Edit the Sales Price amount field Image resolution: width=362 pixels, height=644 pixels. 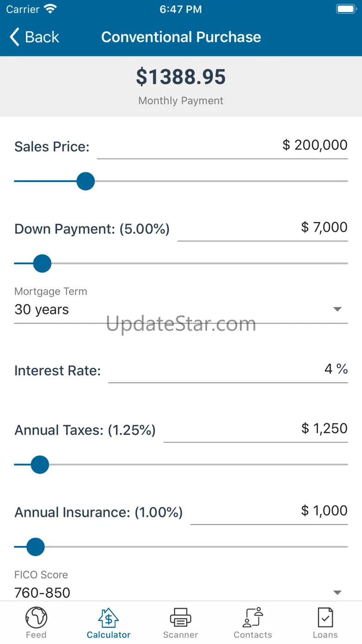(x=222, y=145)
